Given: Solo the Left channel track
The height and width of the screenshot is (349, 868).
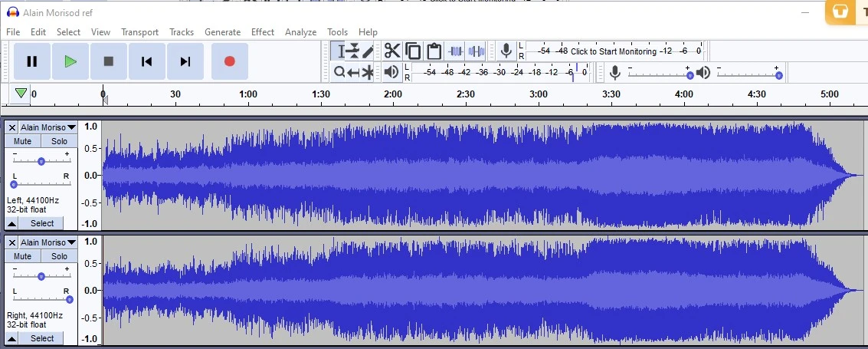Looking at the screenshot, I should coord(60,141).
